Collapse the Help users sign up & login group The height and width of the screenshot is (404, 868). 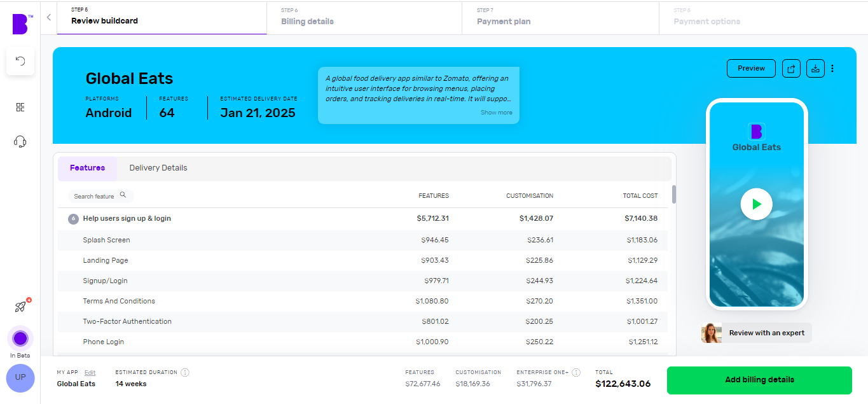tap(73, 219)
